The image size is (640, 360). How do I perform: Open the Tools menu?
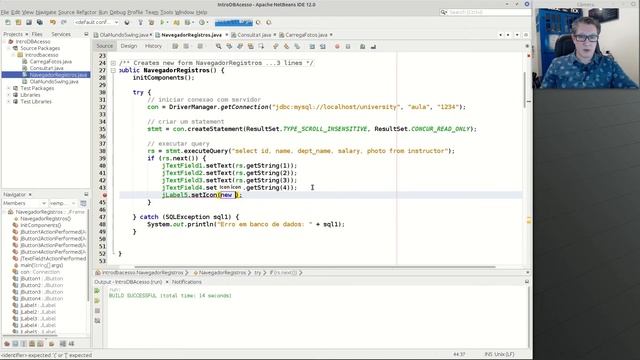point(167,13)
